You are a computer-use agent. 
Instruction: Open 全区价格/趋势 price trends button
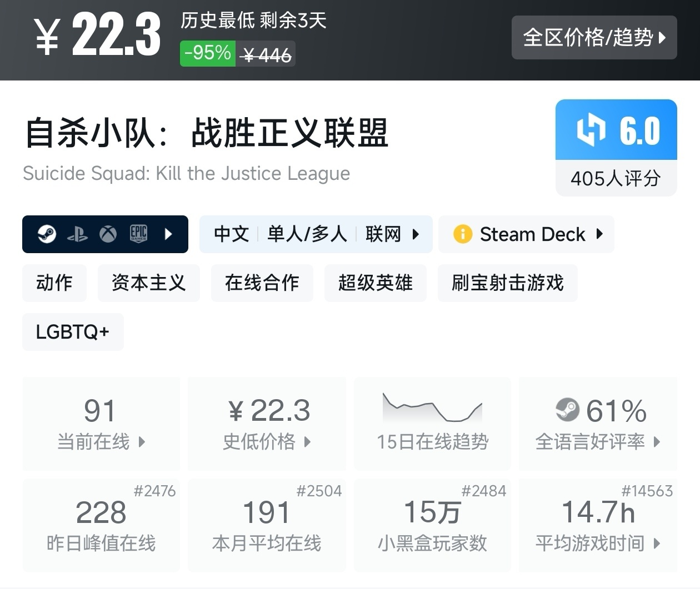tap(594, 38)
